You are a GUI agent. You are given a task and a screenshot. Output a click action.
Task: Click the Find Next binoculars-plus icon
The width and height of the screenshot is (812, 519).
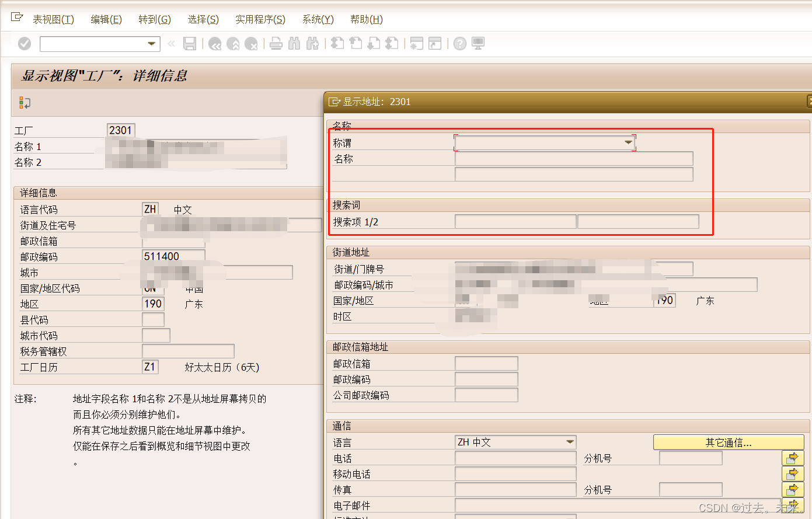pos(312,43)
